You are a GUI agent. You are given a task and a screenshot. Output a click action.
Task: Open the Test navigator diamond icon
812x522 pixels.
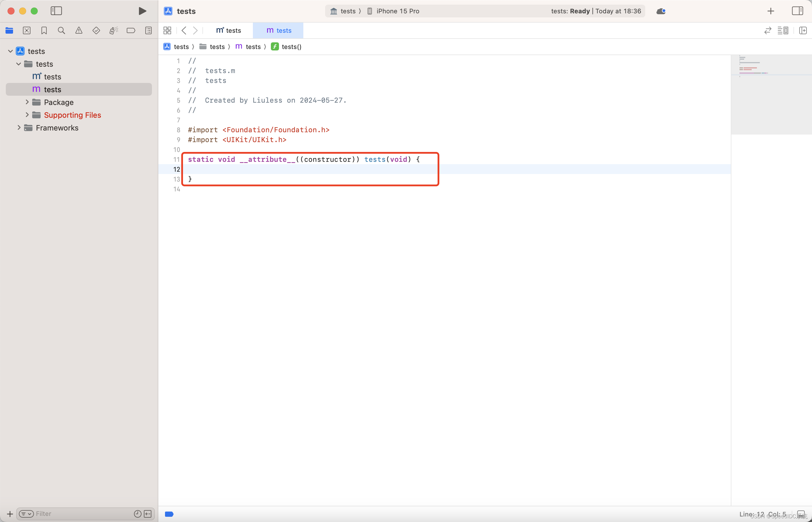tap(96, 30)
